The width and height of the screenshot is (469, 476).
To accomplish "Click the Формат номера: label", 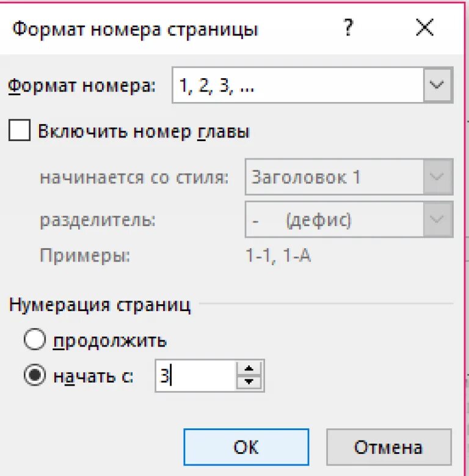I will pos(82,86).
